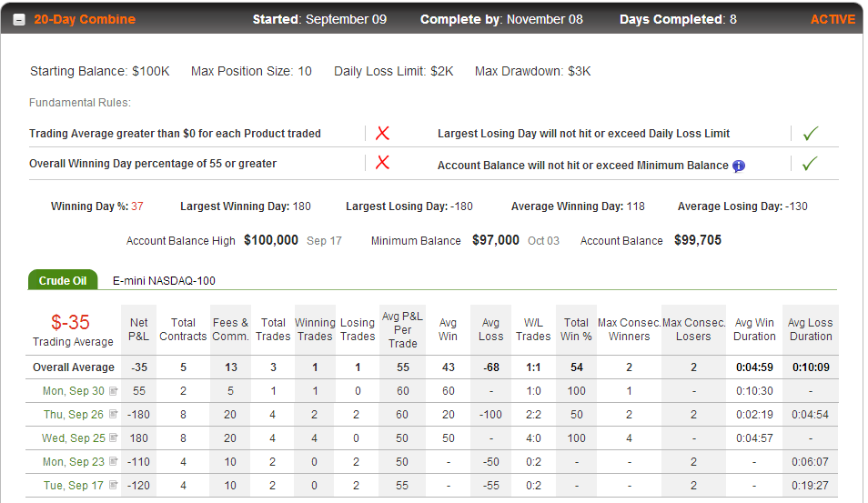868x503 pixels.
Task: Open the Mon, Sep 30 day link
Action: pos(74,391)
